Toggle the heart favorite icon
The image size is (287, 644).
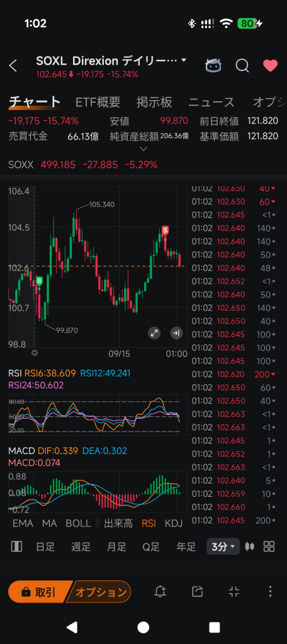pyautogui.click(x=270, y=65)
